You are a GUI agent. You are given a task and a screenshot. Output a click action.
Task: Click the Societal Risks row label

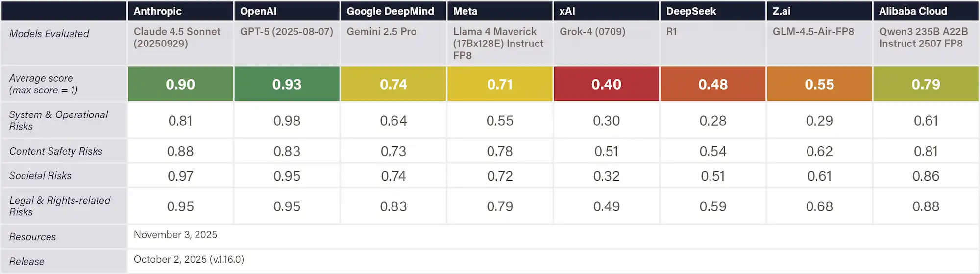click(x=40, y=176)
